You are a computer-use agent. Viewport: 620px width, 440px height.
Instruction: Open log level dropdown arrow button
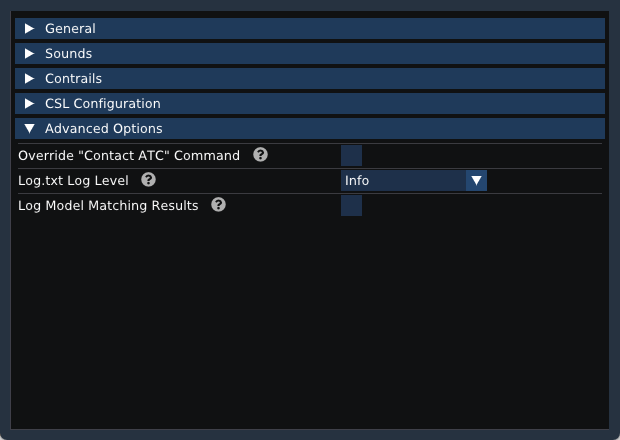[476, 180]
